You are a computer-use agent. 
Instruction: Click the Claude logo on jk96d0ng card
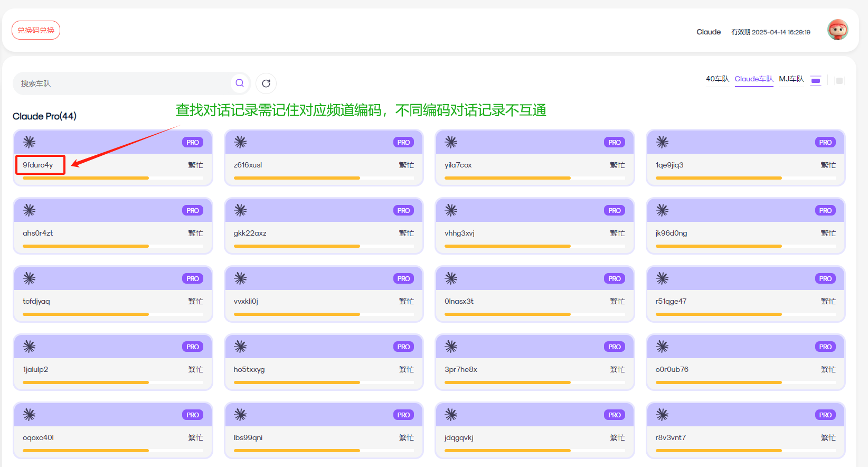point(662,210)
